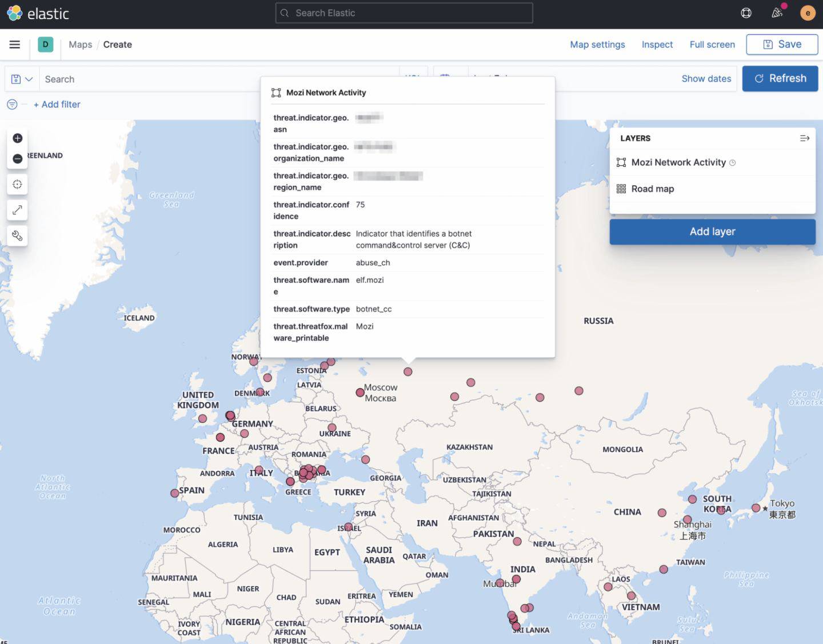Expand the saved query dropdown chevron
This screenshot has width=823, height=644.
(x=30, y=78)
